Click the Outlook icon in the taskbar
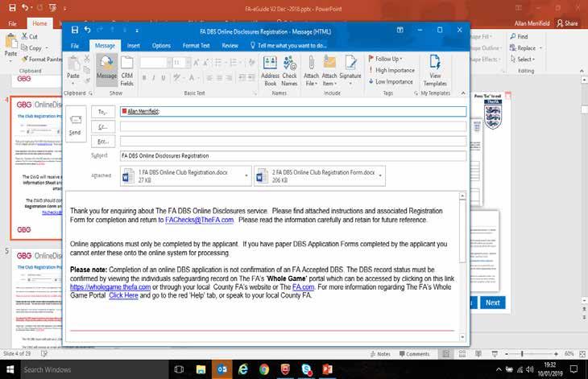This screenshot has width=588, height=379. (222, 369)
